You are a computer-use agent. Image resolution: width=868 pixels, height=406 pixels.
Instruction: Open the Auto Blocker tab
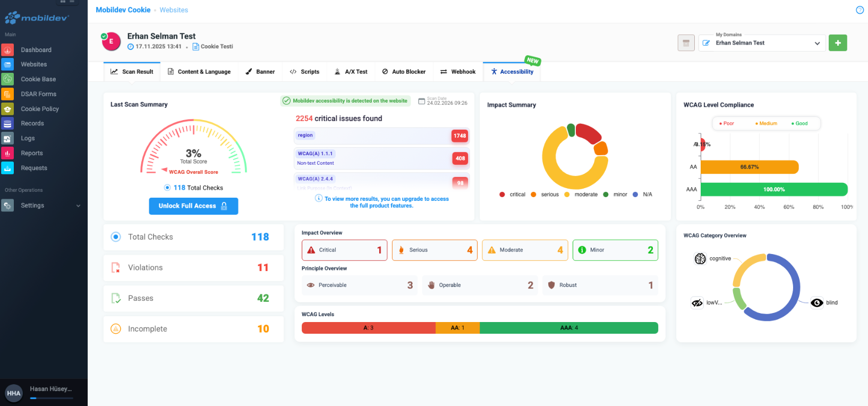tap(404, 72)
